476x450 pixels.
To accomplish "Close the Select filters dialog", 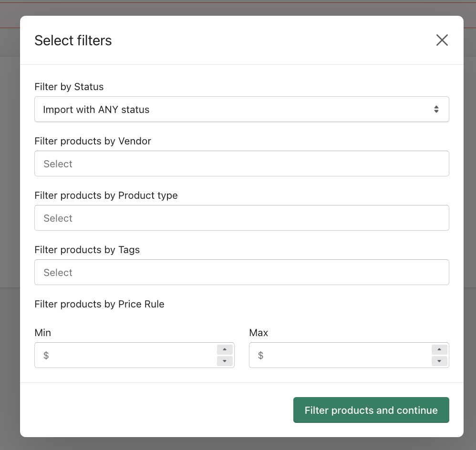I will tap(442, 40).
